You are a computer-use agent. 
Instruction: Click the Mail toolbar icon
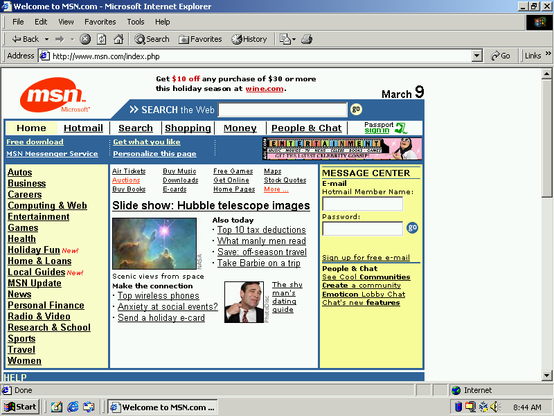pos(284,39)
